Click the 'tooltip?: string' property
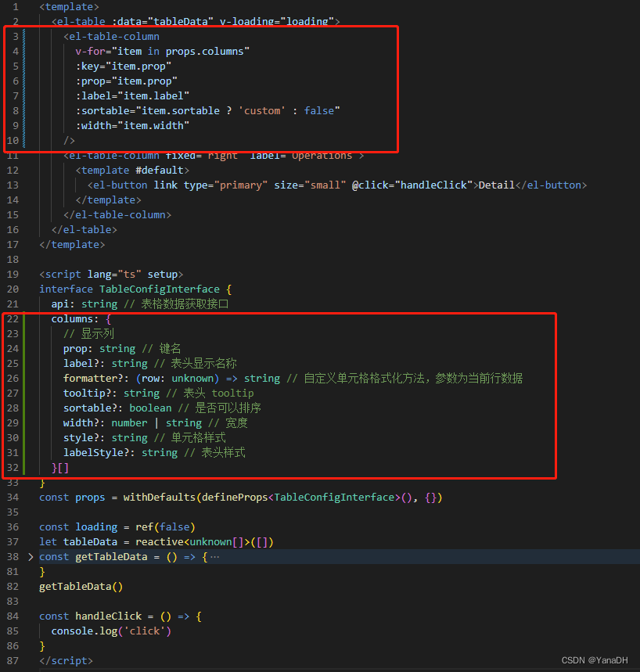 [111, 393]
